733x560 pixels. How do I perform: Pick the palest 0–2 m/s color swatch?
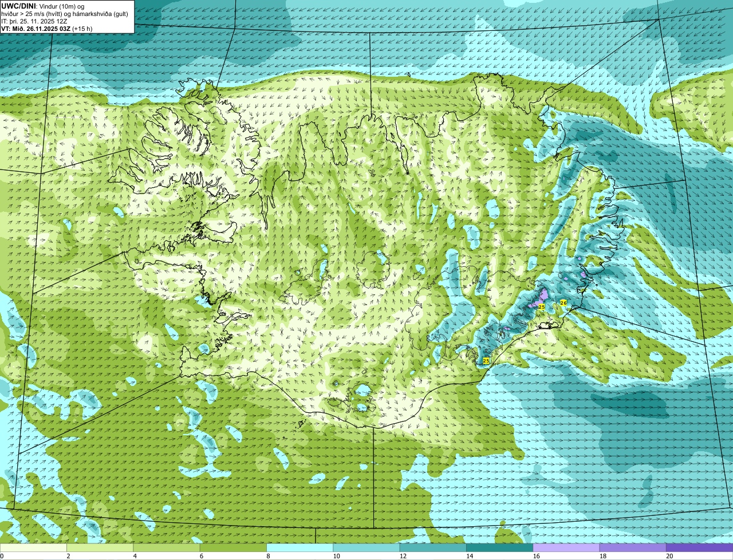[33, 547]
